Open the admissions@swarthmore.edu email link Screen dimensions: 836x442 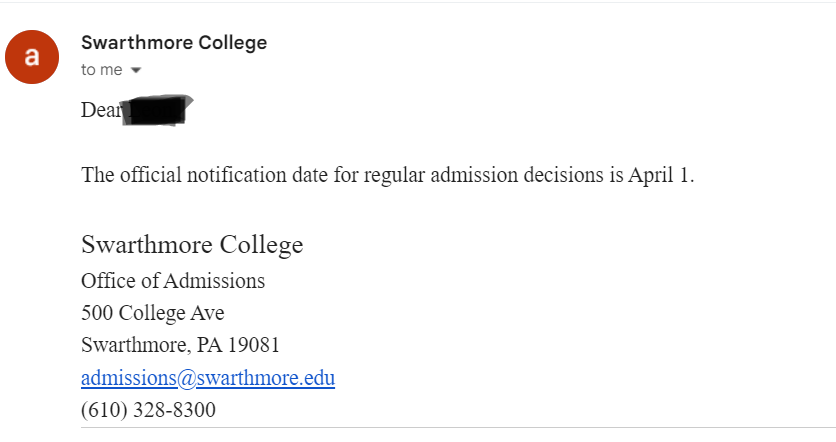pyautogui.click(x=207, y=378)
